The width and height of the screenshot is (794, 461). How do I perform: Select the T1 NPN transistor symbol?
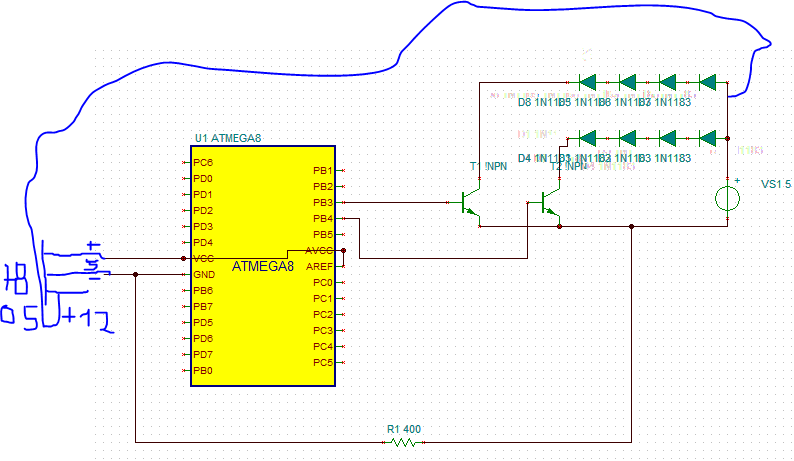tap(470, 203)
